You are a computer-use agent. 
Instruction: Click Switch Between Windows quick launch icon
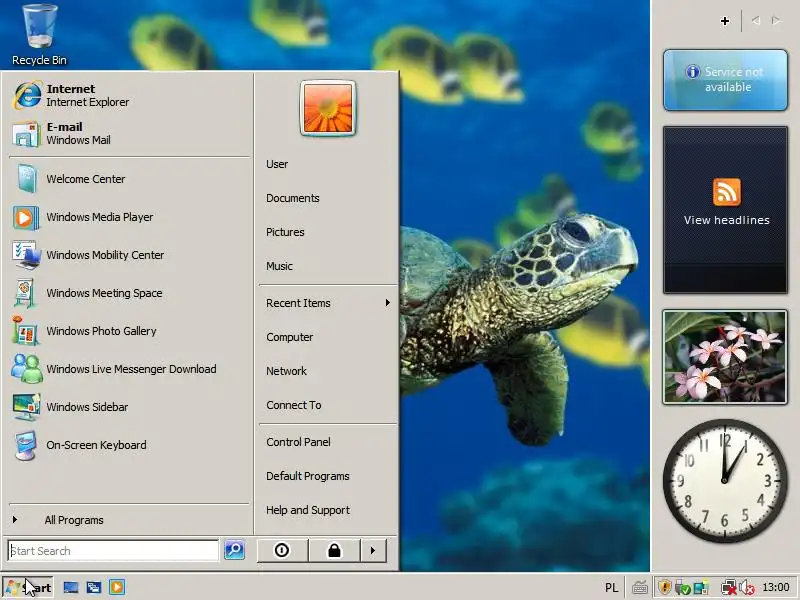pos(94,587)
